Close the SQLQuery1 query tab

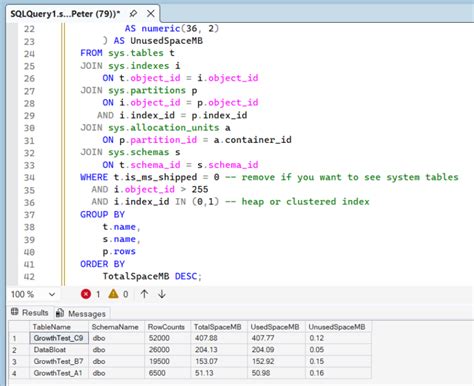pos(151,14)
